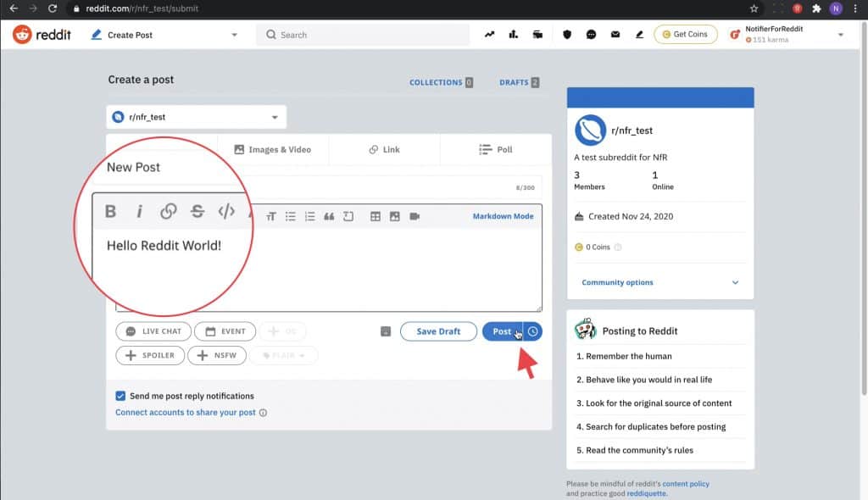This screenshot has width=868, height=500.
Task: Open the Chrome profile avatar N
Action: tap(836, 8)
